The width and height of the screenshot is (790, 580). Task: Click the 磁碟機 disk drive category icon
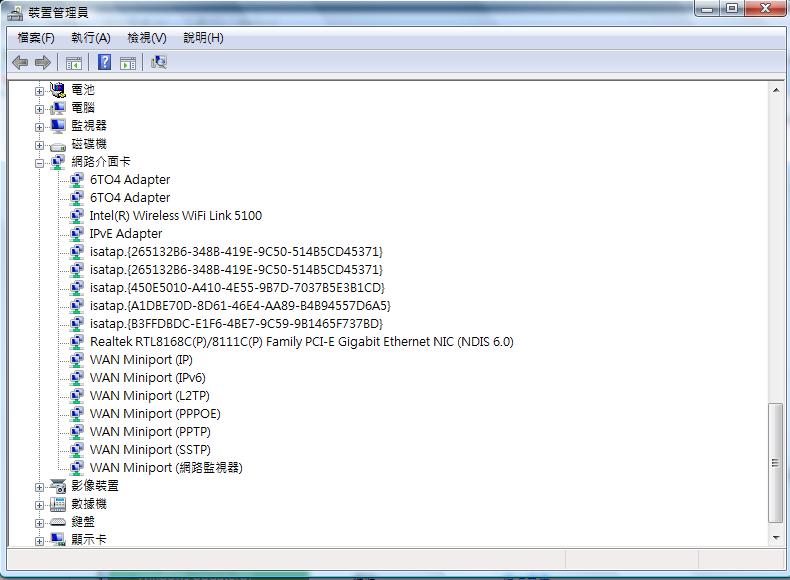click(58, 146)
